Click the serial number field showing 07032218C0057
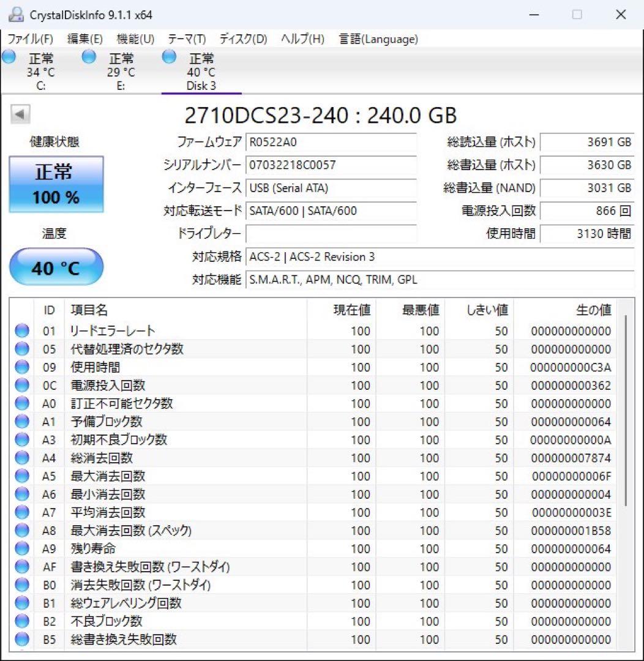Screen dimensions: 644x661 (331, 165)
